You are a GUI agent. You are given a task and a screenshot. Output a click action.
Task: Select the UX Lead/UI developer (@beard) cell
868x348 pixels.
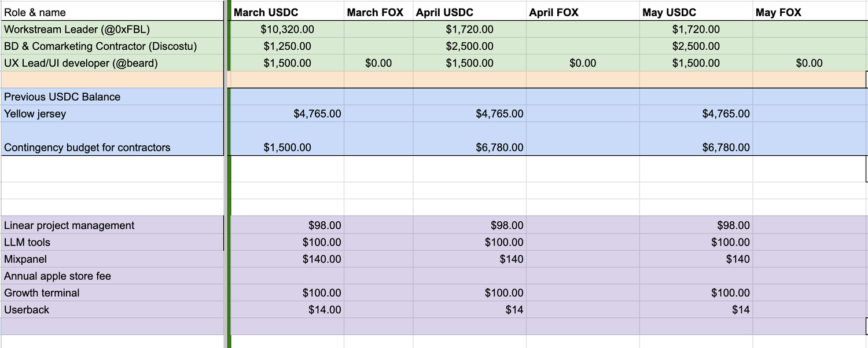click(x=80, y=63)
